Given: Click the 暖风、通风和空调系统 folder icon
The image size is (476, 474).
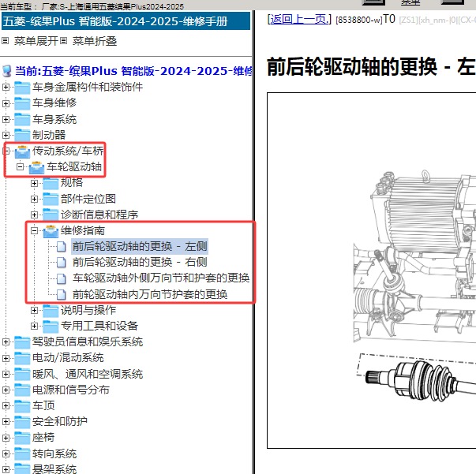Looking at the screenshot, I should pyautogui.click(x=22, y=374).
